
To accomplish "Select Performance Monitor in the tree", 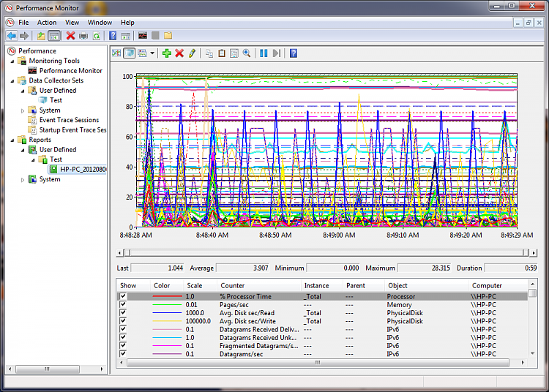I will click(x=71, y=71).
